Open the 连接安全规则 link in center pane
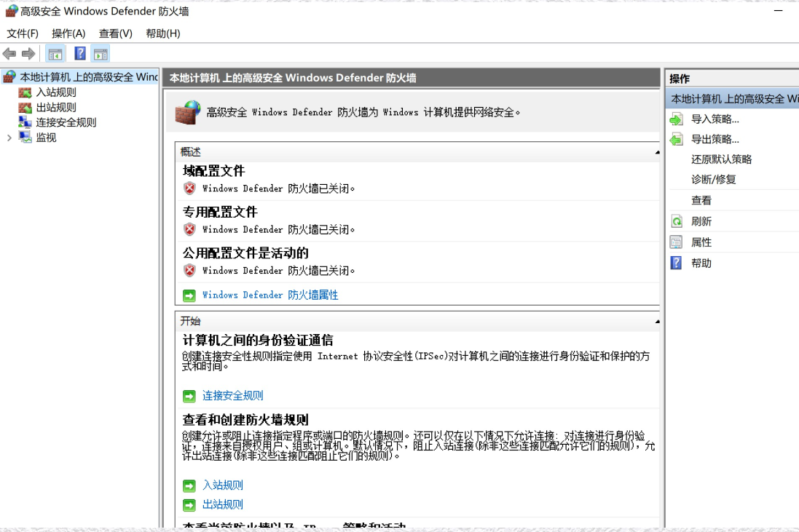Screen dimensions: 799x532 click(x=233, y=396)
